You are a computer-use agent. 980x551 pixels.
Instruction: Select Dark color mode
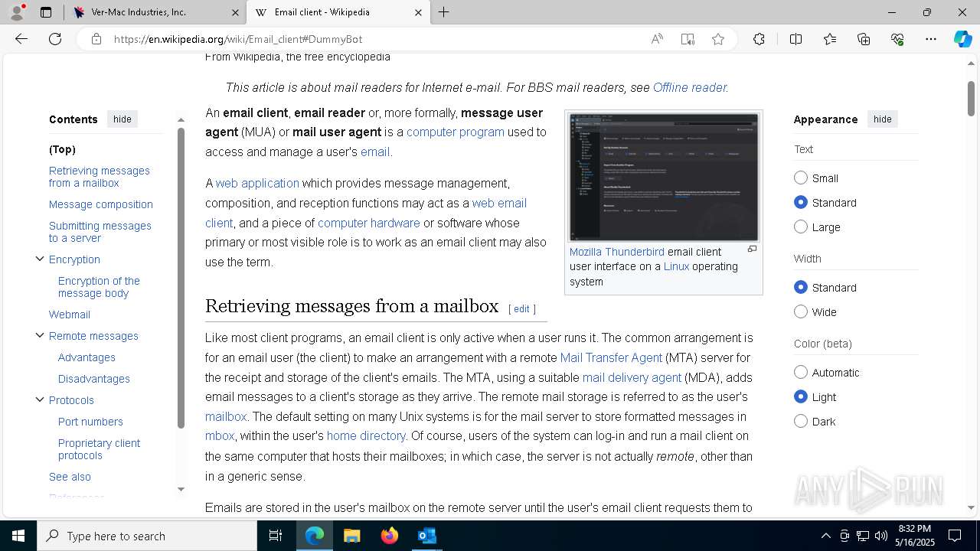pos(801,421)
